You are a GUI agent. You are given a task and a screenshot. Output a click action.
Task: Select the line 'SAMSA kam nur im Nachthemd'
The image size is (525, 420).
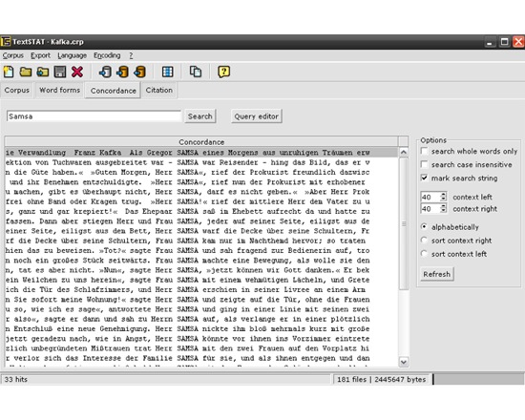click(x=201, y=241)
